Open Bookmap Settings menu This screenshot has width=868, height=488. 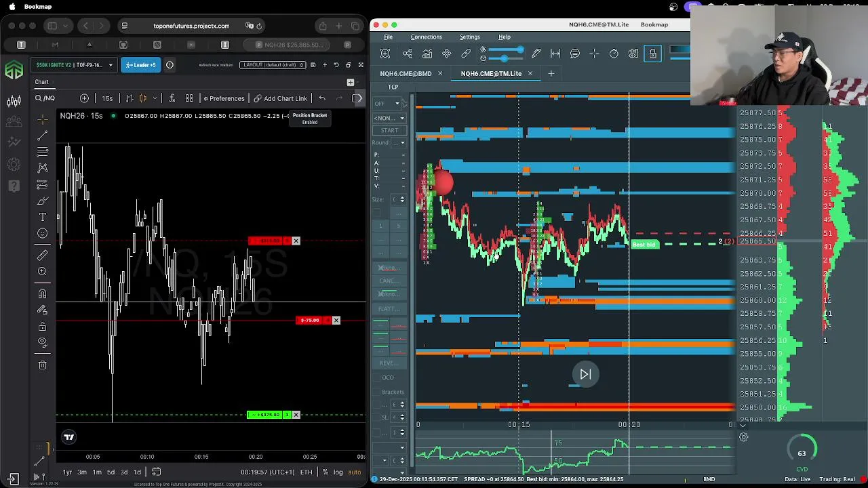[x=469, y=37]
